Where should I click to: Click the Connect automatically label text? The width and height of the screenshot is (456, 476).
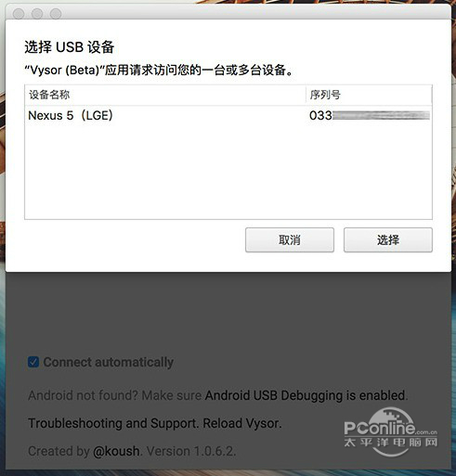109,362
